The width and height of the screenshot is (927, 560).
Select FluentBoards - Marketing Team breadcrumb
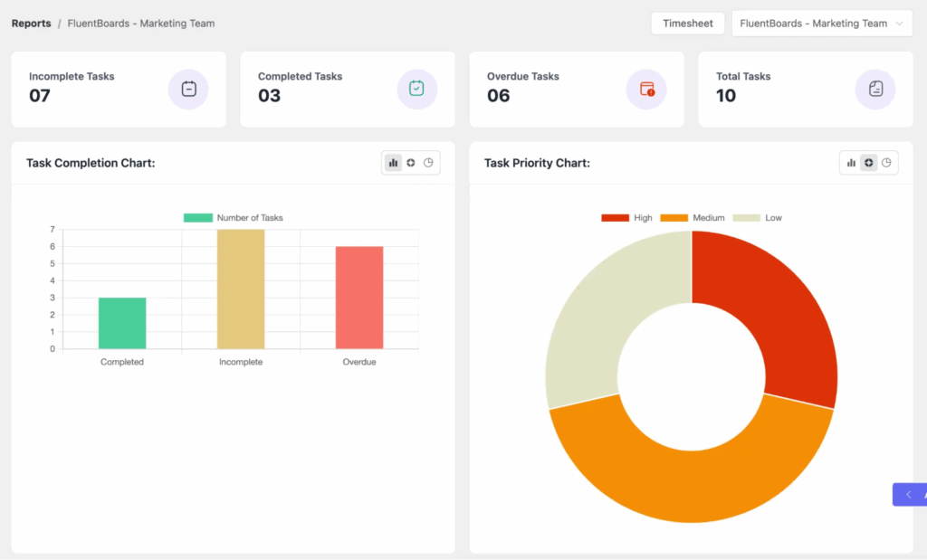(x=140, y=23)
